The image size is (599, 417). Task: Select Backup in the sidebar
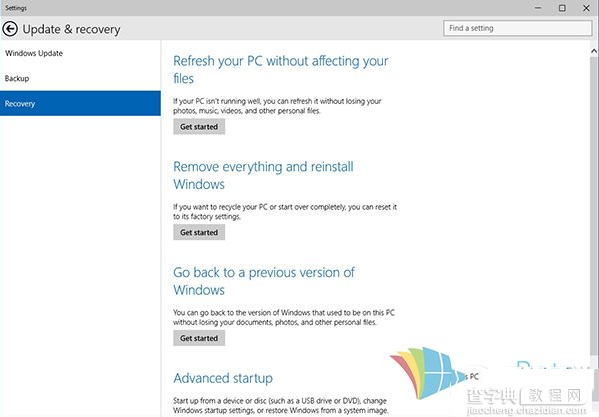coord(80,78)
